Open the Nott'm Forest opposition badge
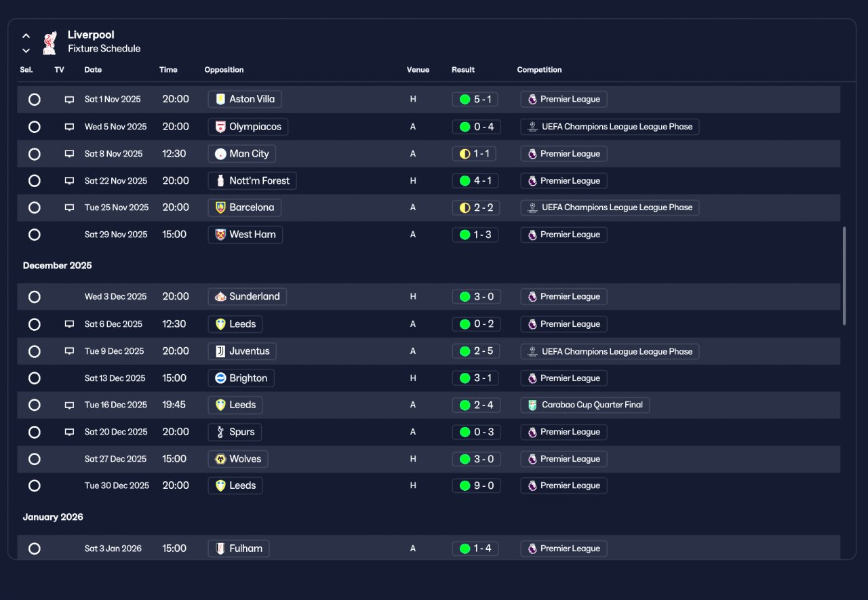Viewport: 868px width, 600px height. click(252, 180)
